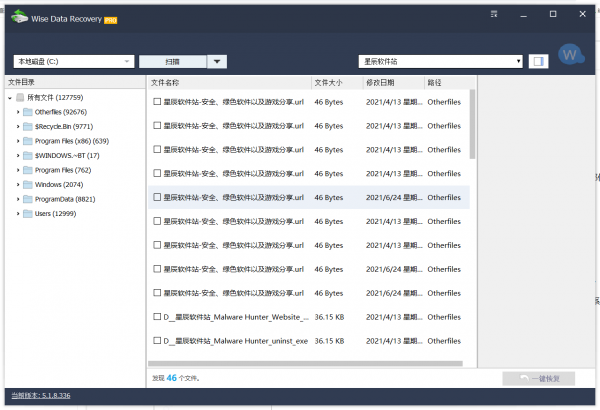The width and height of the screenshot is (600, 410).
Task: Click the round W account avatar
Action: [570, 55]
